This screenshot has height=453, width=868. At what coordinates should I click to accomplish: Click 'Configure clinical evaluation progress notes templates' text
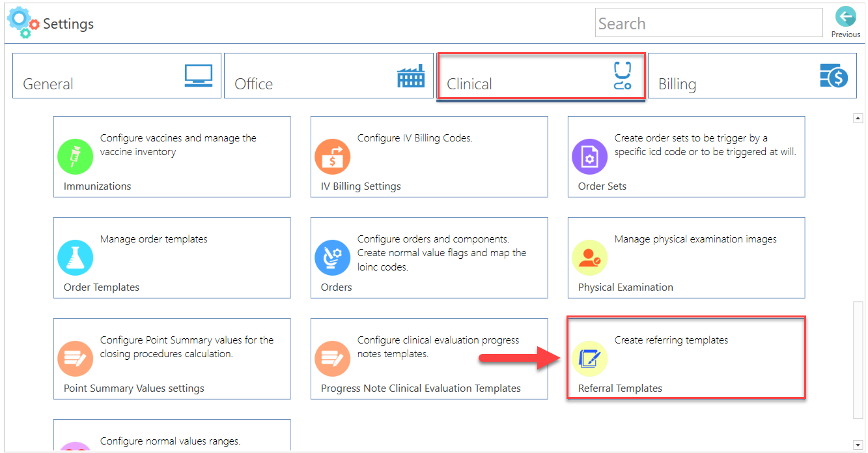pos(438,347)
